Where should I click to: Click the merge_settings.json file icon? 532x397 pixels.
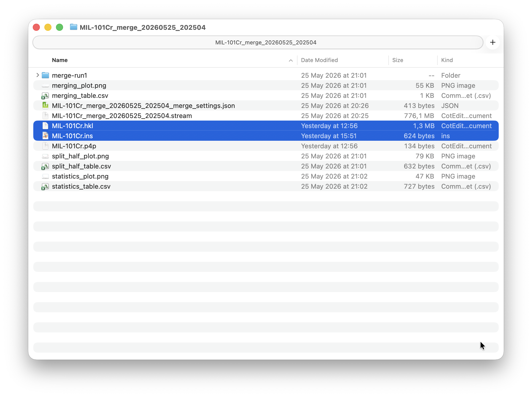point(45,105)
